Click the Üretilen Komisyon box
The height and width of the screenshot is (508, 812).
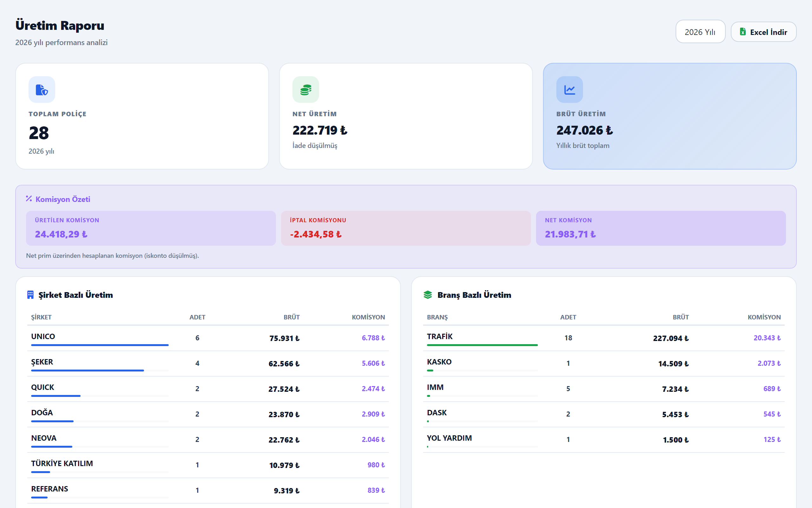151,228
